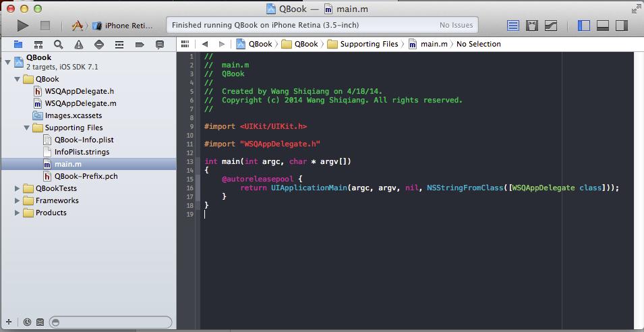Expand the QBookTests group
This screenshot has width=644, height=332.
point(17,188)
